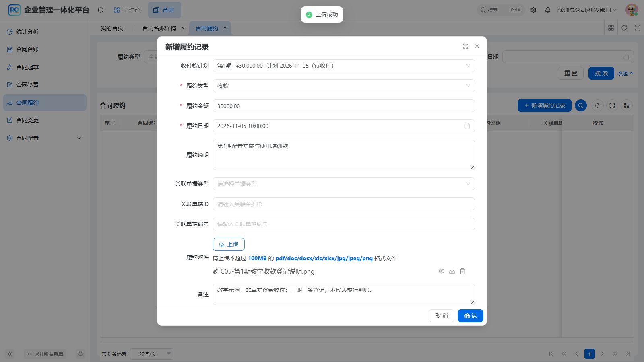Screen dimensions: 644x362
Task: Jump to last page of results
Action: 628,354
